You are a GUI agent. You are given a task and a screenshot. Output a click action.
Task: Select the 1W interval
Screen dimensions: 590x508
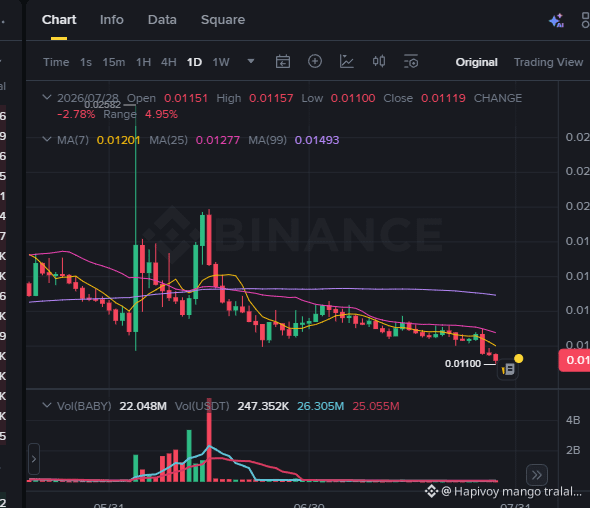coord(221,62)
